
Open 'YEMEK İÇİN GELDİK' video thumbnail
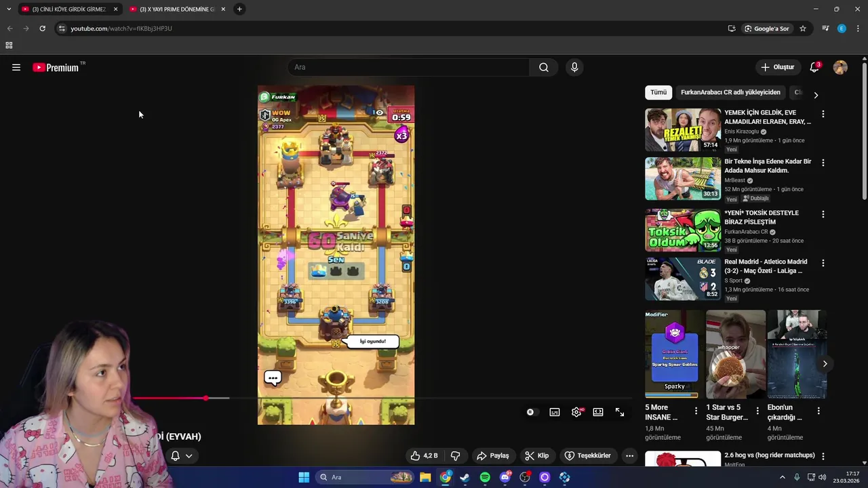(683, 129)
